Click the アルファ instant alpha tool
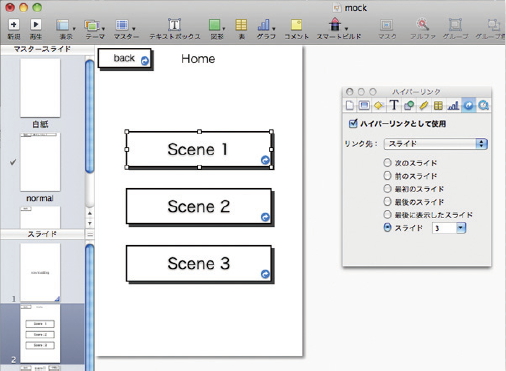 coord(423,29)
